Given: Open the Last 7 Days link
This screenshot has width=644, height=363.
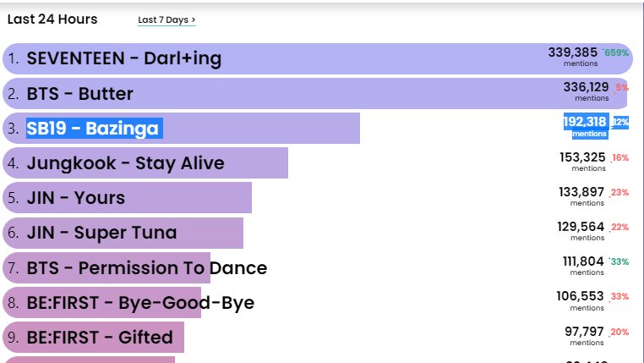Looking at the screenshot, I should pos(166,19).
